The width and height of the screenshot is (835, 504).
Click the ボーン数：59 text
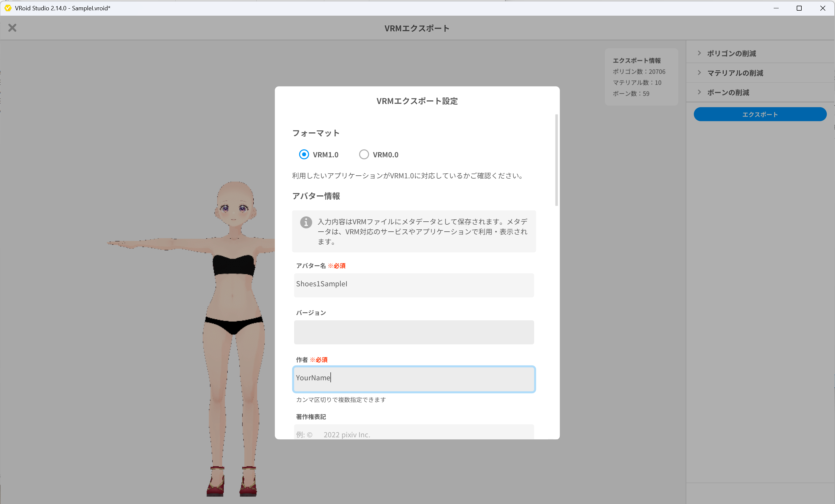631,94
